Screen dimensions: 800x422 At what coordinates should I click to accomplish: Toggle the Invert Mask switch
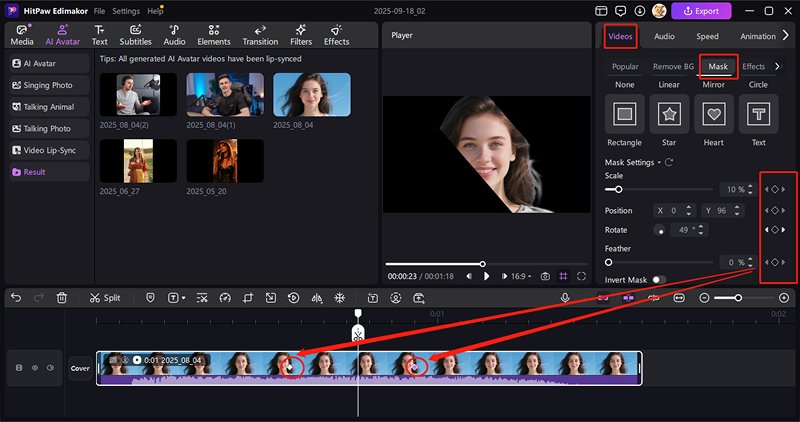point(658,280)
